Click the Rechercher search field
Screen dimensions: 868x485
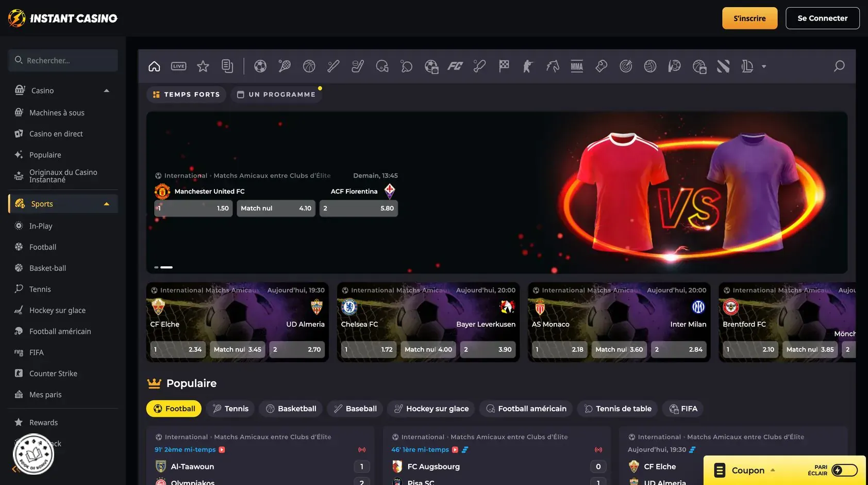point(63,60)
